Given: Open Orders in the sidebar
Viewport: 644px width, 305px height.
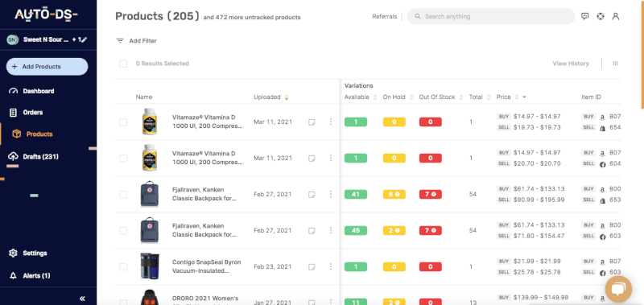Looking at the screenshot, I should (33, 113).
